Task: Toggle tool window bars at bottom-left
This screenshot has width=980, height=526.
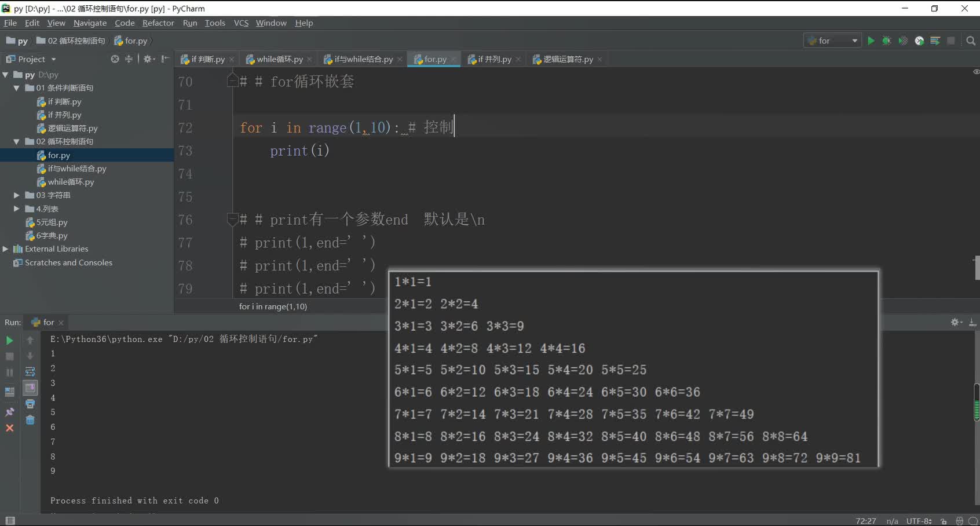Action: tap(10, 520)
